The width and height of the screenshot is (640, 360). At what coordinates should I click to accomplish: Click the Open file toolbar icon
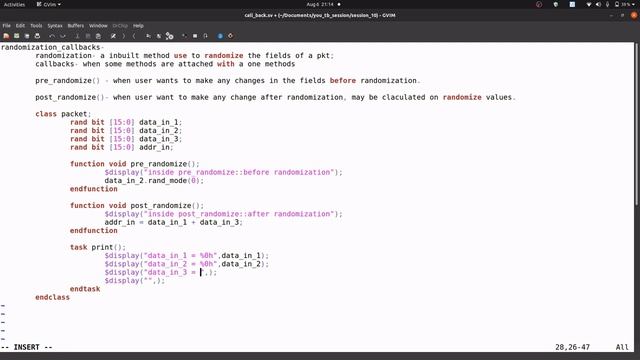(6, 36)
